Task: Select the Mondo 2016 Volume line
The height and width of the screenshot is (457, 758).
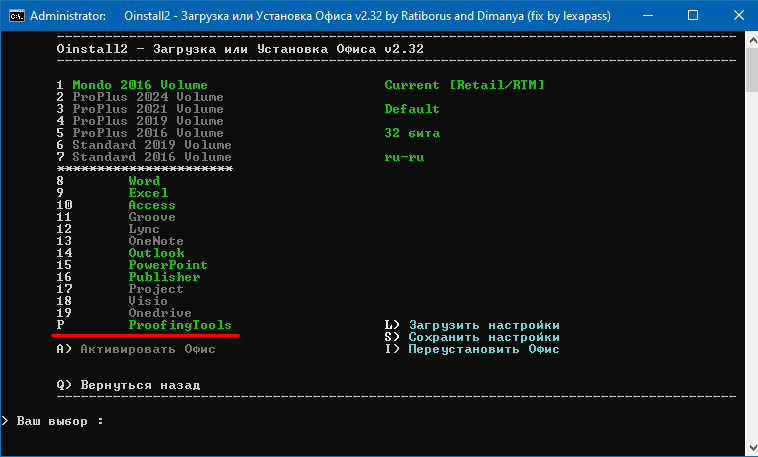Action: (x=132, y=85)
